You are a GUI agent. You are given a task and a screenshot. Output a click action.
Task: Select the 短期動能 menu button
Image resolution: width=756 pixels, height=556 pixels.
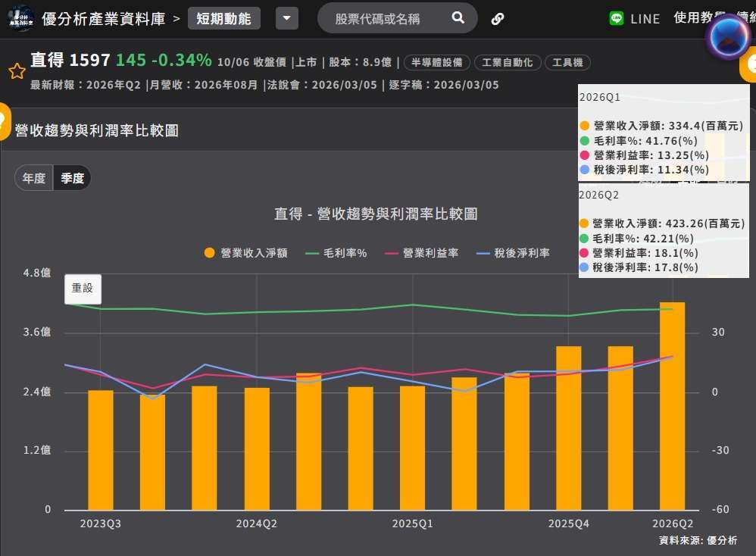pyautogui.click(x=223, y=19)
